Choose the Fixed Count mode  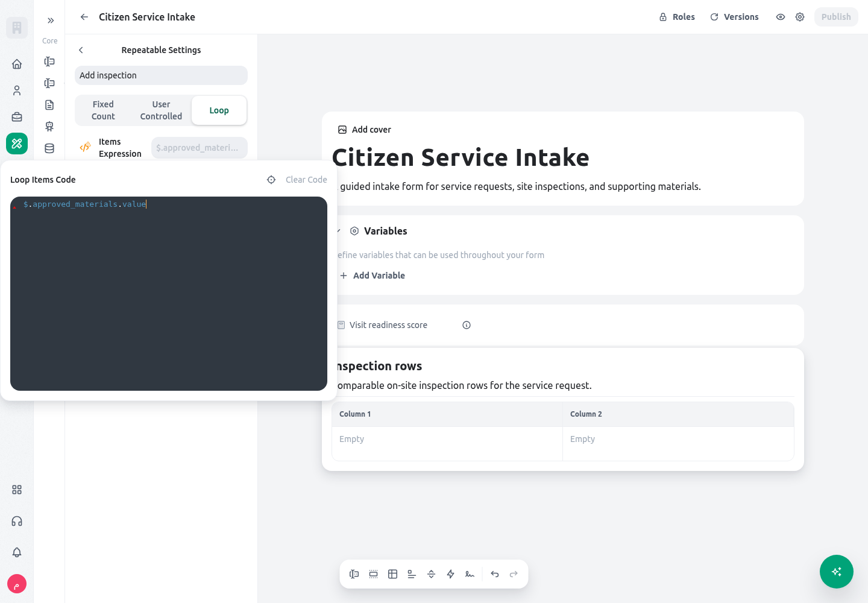coord(103,110)
